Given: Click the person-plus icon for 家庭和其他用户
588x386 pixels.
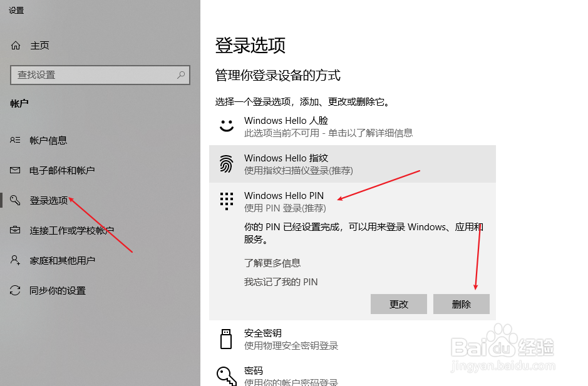Looking at the screenshot, I should coord(15,260).
